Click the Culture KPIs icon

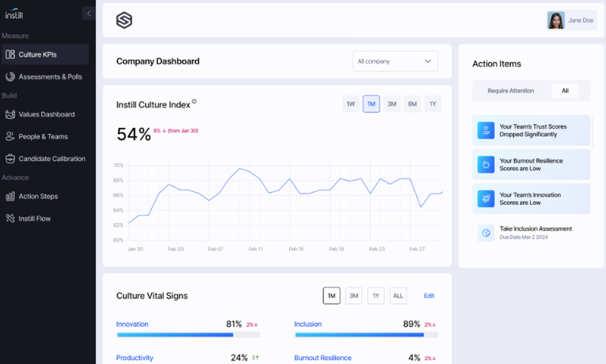10,55
